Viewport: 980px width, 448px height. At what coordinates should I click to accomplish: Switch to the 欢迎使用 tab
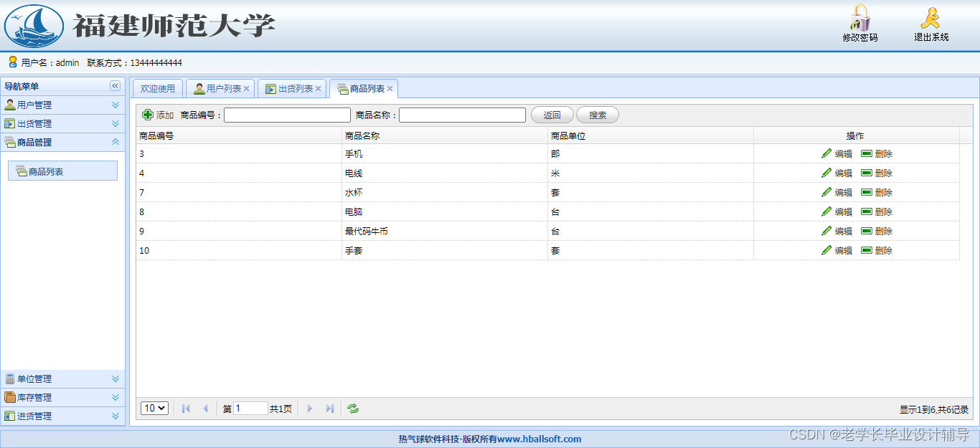(157, 88)
